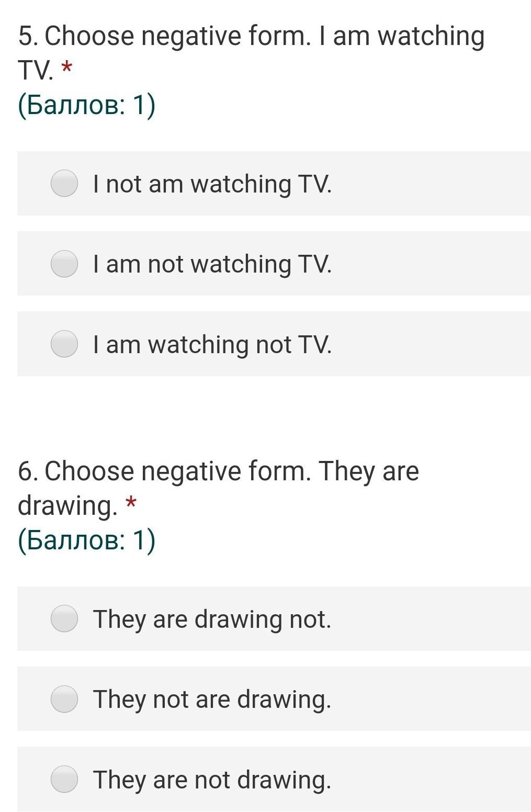
Task: Click the question 6 heading text
Action: (219, 488)
